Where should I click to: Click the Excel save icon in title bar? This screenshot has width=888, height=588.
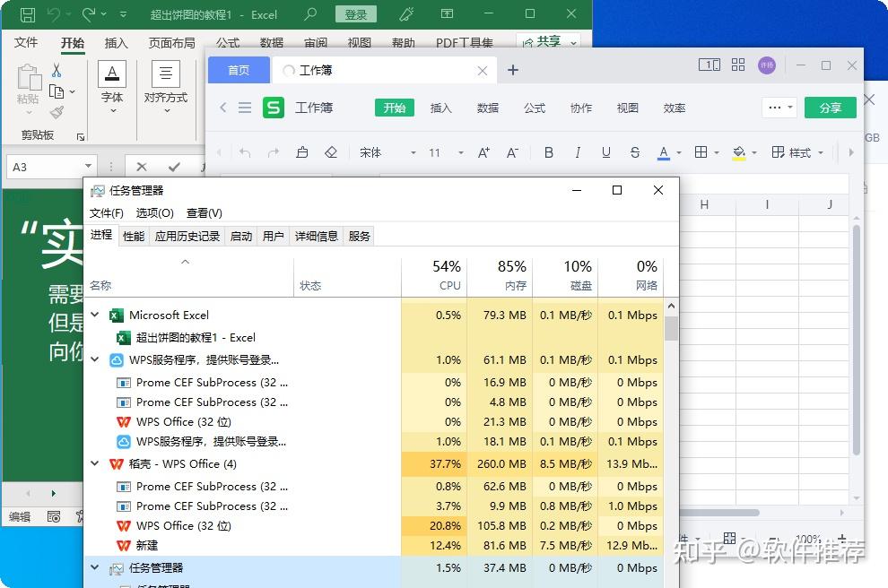(27, 14)
